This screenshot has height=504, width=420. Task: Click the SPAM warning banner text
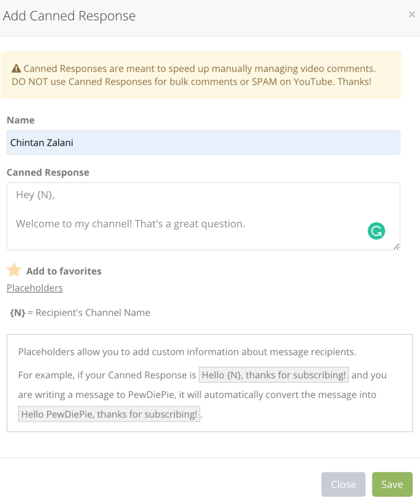tap(194, 75)
